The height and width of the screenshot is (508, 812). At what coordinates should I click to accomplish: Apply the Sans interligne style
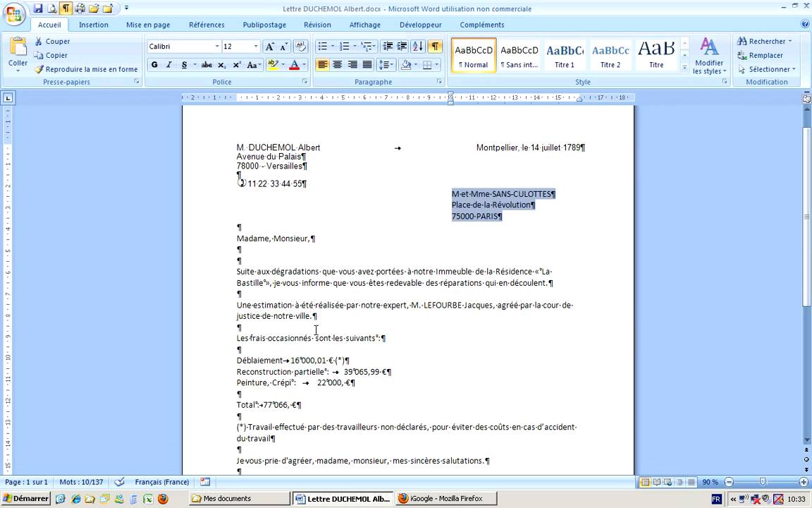[x=519, y=55]
